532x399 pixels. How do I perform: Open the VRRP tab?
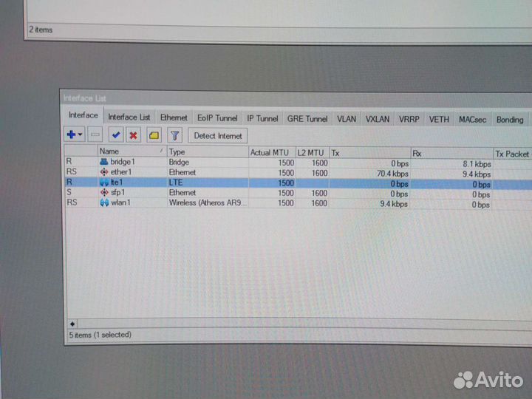click(x=409, y=120)
